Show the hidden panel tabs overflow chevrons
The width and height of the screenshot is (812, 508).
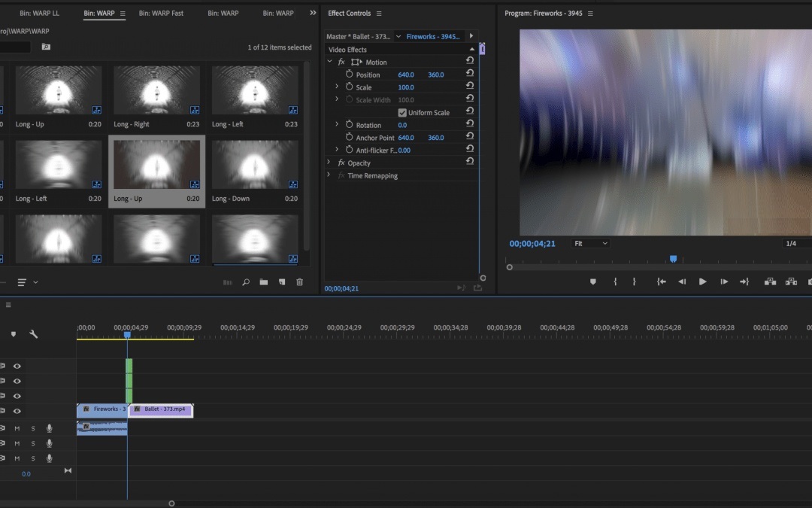coord(313,13)
